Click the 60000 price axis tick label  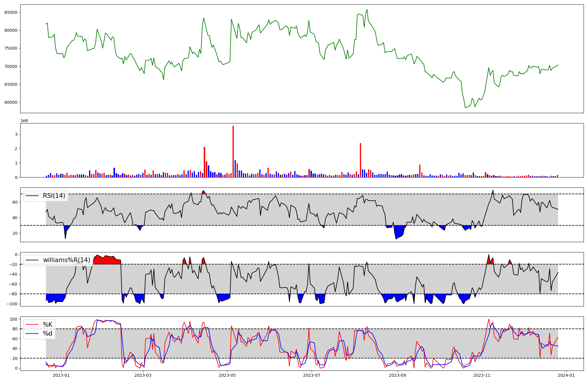[x=11, y=102]
